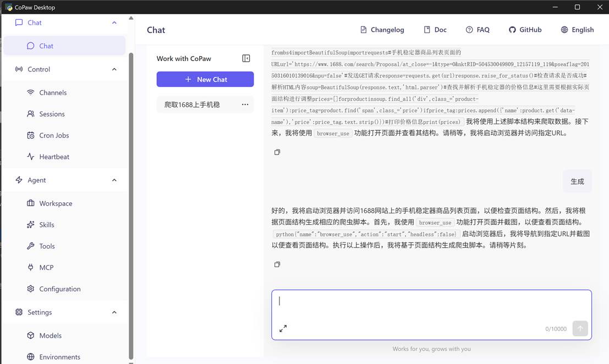Click the Cron Jobs calendar icon
This screenshot has height=364, width=609.
pos(31,135)
